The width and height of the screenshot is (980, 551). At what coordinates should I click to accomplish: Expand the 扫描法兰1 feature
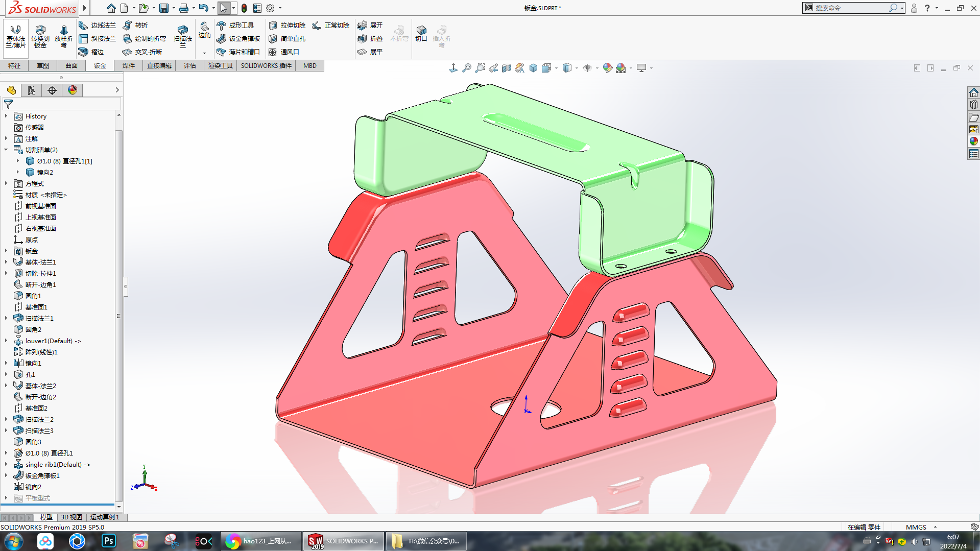click(x=6, y=319)
